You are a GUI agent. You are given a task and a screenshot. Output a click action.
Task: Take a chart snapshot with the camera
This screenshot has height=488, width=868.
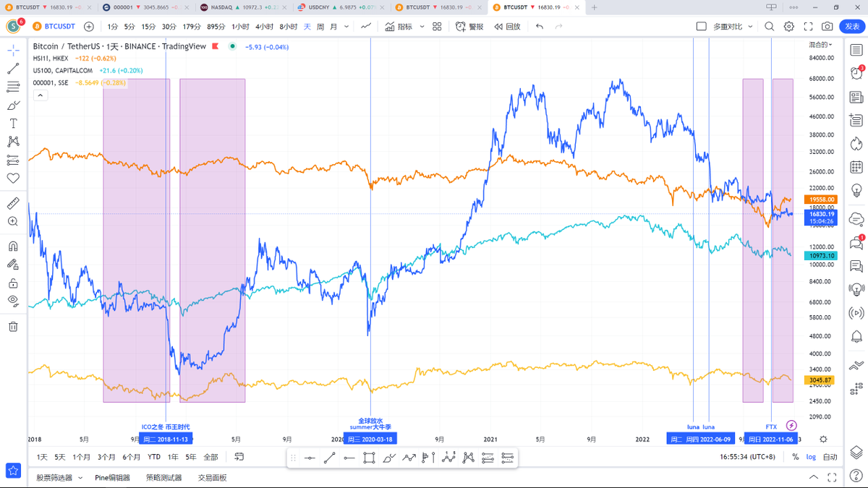coord(827,27)
